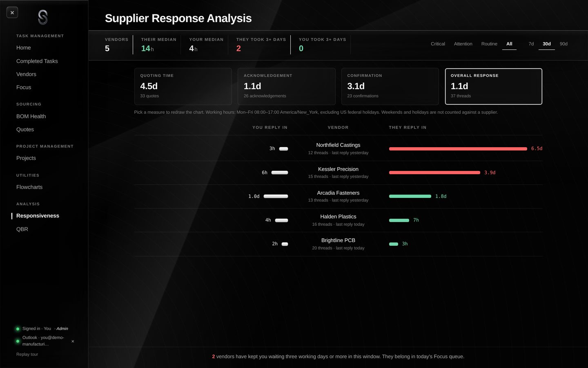
Task: Open Projects under Project Management
Action: point(26,158)
